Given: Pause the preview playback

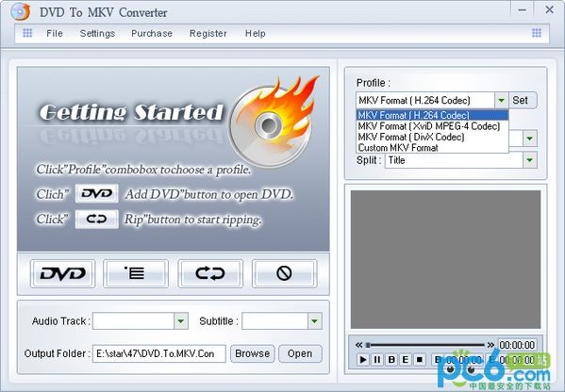Looking at the screenshot, I should tap(377, 359).
